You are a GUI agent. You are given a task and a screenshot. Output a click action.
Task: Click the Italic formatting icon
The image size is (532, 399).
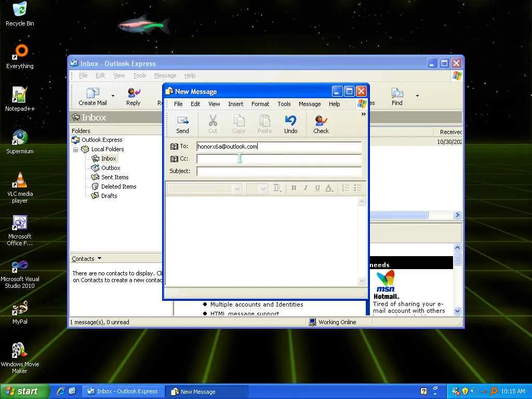[x=305, y=188]
